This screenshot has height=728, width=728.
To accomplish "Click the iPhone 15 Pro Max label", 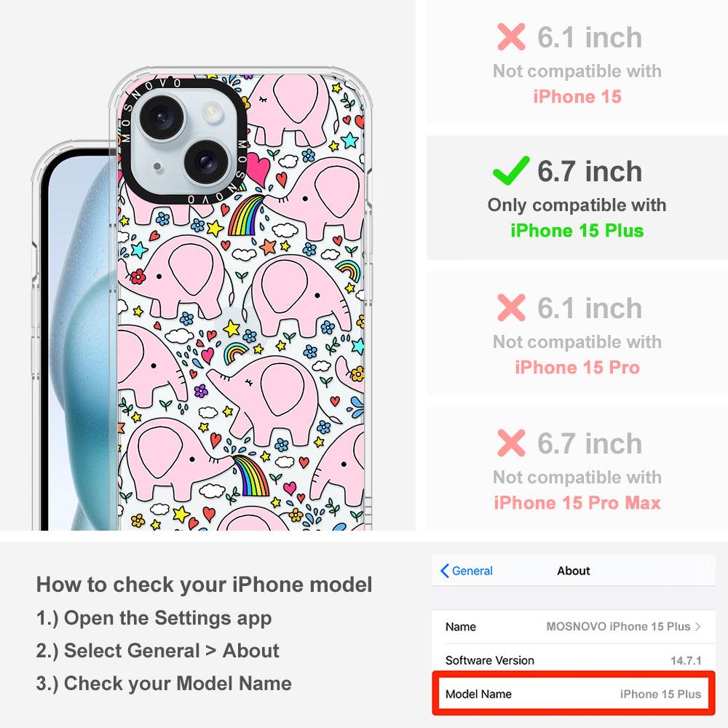I will tap(577, 502).
